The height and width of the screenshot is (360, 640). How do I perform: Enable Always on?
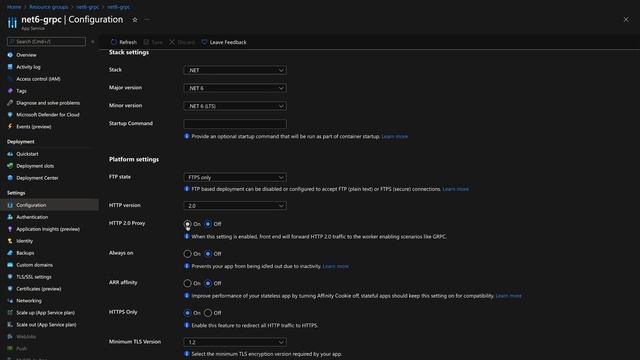click(x=187, y=254)
